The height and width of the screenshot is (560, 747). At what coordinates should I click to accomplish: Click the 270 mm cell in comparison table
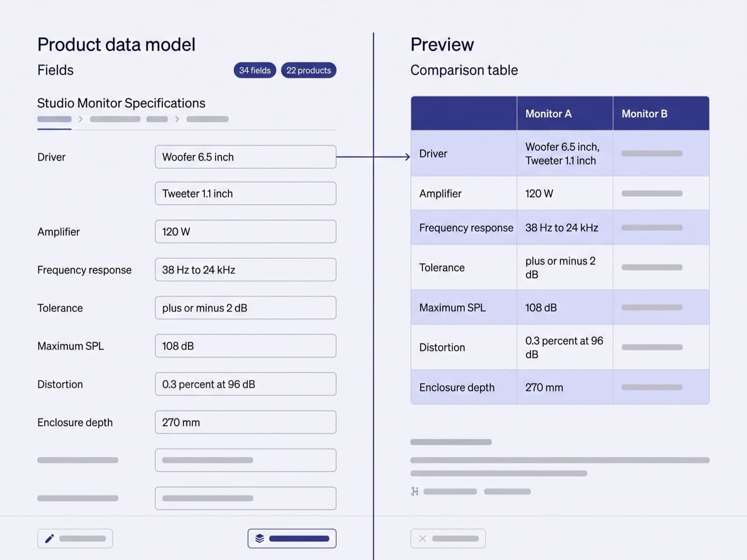tap(565, 387)
